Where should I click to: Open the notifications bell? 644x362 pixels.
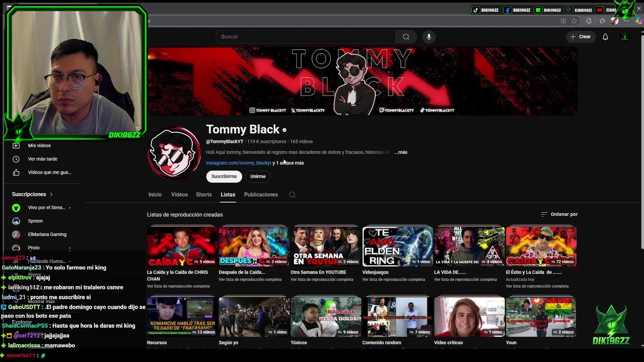605,37
